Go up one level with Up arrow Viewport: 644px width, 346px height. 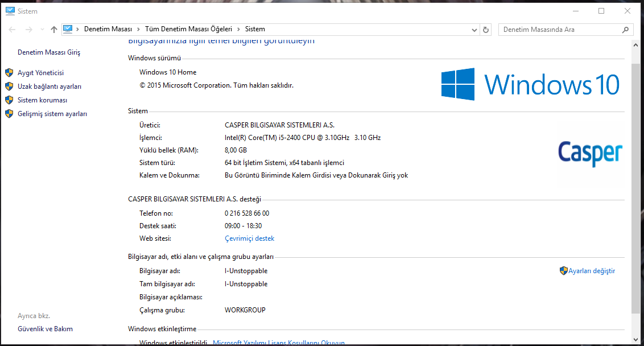[54, 30]
